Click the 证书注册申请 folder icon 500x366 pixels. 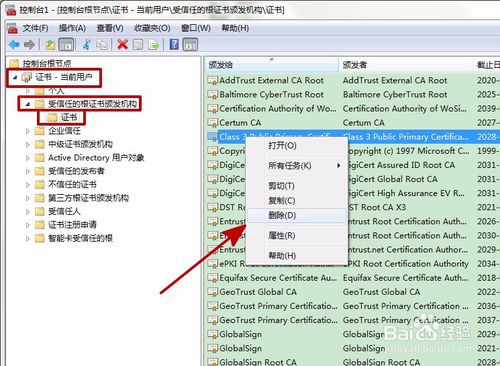[x=40, y=225]
